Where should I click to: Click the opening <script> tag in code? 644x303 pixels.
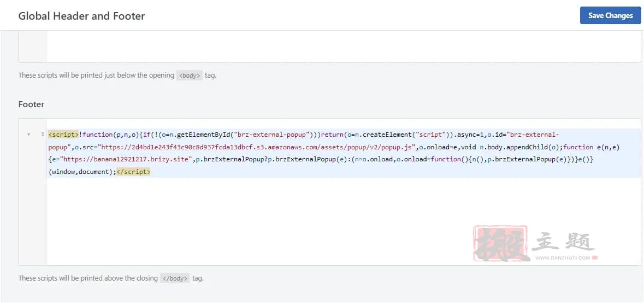(63, 135)
